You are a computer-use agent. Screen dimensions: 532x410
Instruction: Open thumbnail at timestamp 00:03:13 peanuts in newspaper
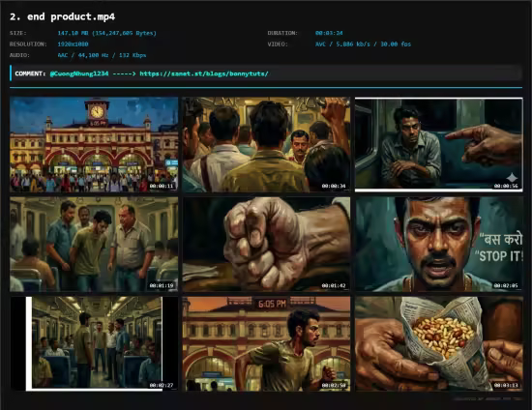439,344
